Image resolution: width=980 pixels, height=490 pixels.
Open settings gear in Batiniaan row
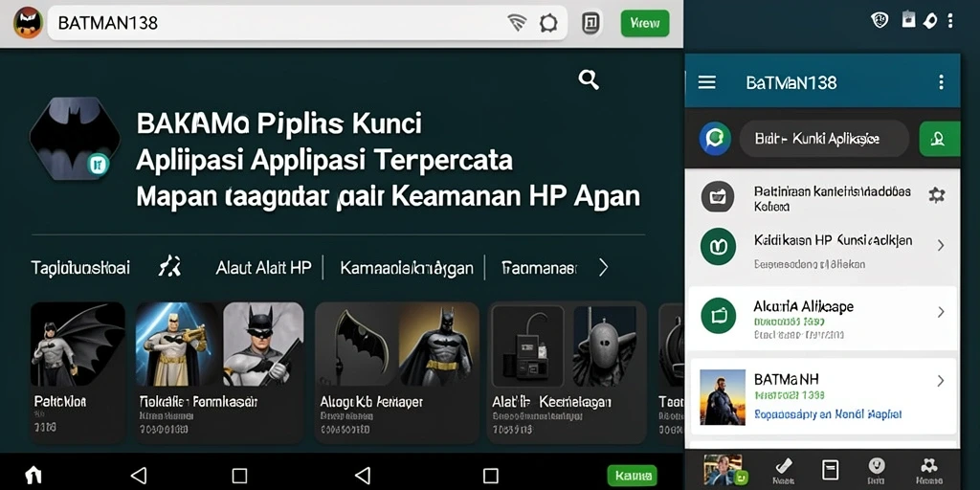(936, 195)
